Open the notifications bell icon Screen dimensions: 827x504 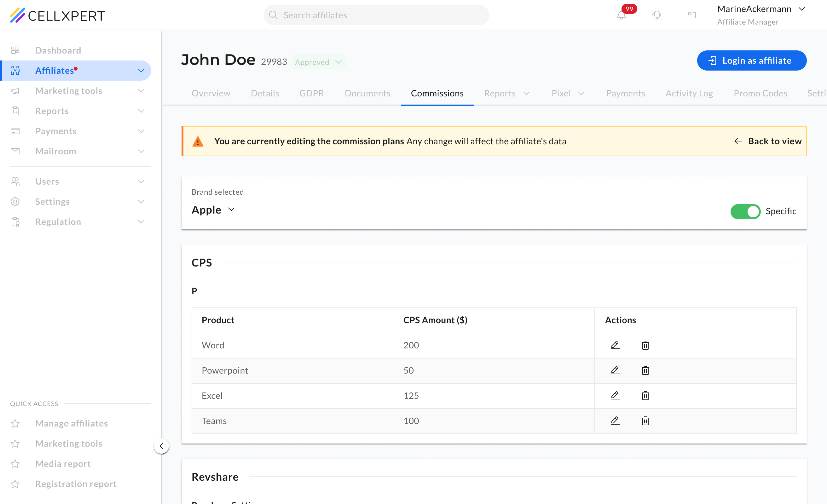[621, 15]
